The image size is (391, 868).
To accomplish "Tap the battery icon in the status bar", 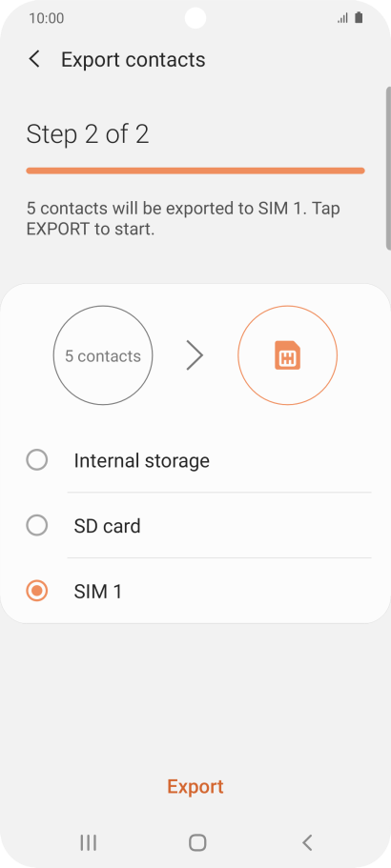I will pos(359,18).
